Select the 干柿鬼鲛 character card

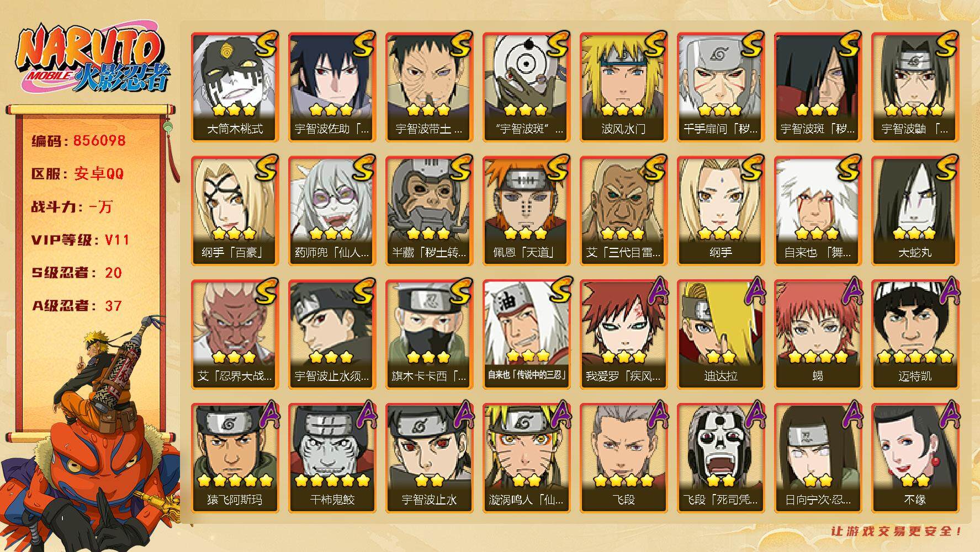coord(332,458)
